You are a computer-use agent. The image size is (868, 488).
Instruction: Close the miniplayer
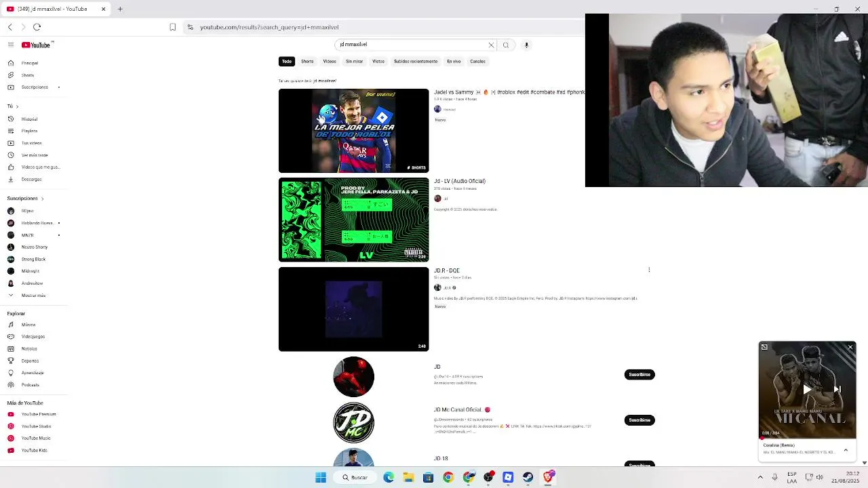[x=850, y=347]
